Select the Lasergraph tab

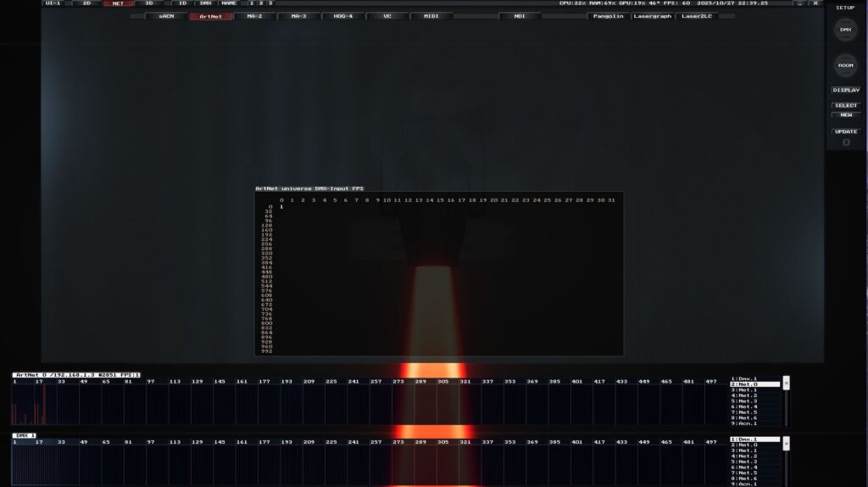(651, 16)
